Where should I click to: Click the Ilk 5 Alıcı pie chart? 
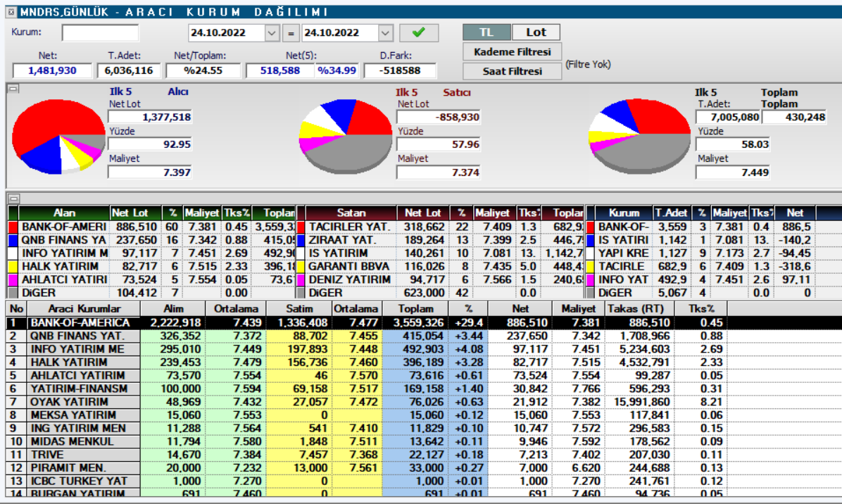click(x=58, y=137)
